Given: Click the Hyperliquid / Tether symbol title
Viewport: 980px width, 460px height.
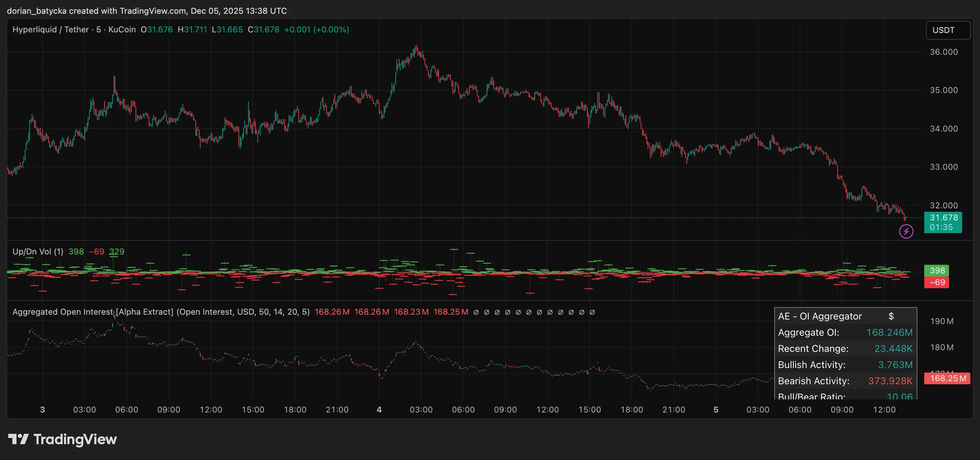Looking at the screenshot, I should pos(50,30).
